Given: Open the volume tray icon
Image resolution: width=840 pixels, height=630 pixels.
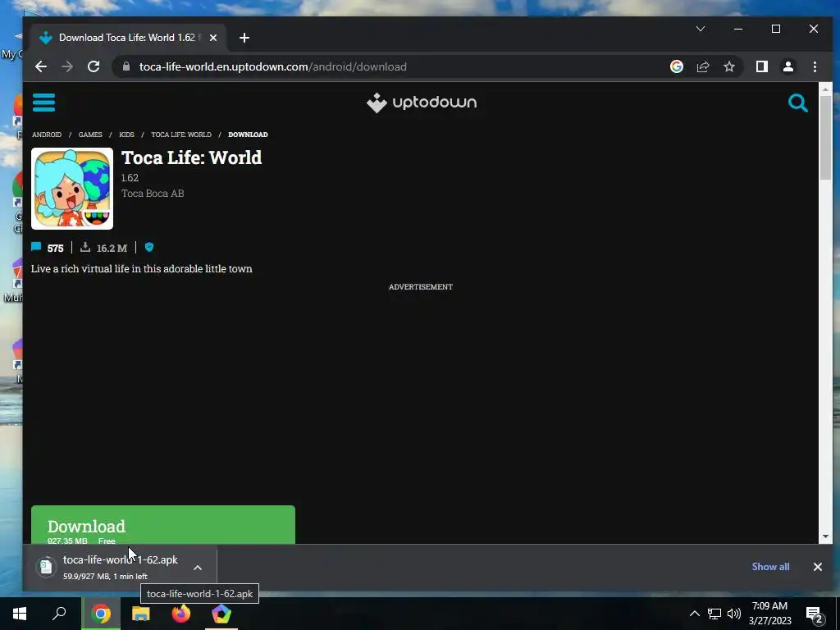Looking at the screenshot, I should [x=734, y=614].
